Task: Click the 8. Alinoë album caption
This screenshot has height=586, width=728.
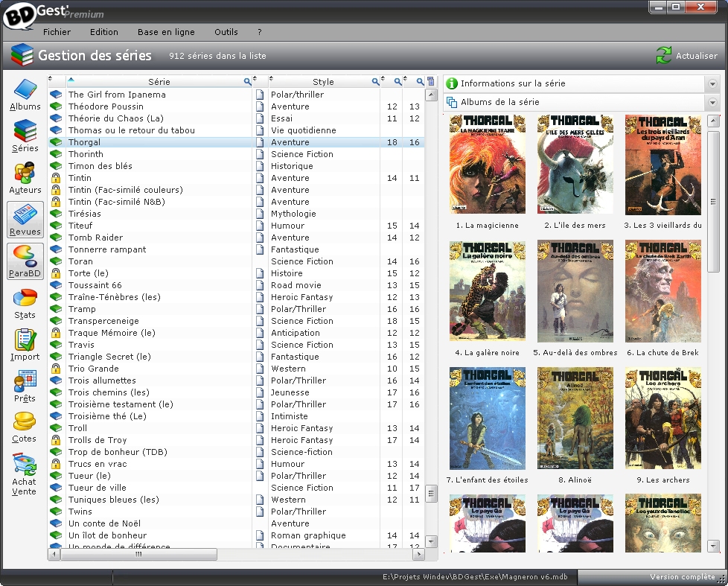Action: click(575, 480)
